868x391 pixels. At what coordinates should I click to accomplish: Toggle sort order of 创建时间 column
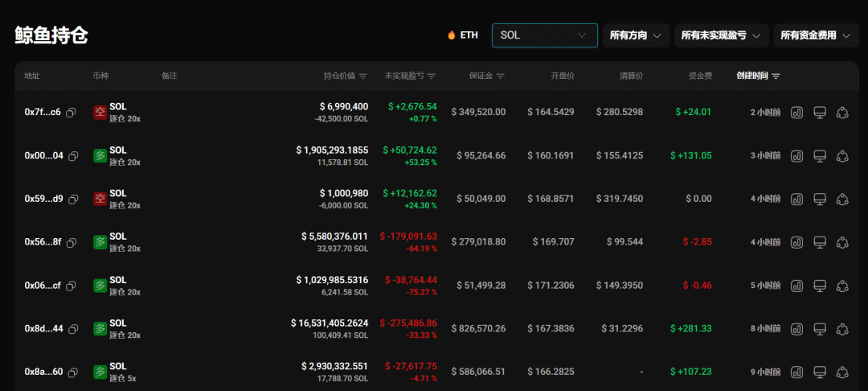click(x=776, y=76)
